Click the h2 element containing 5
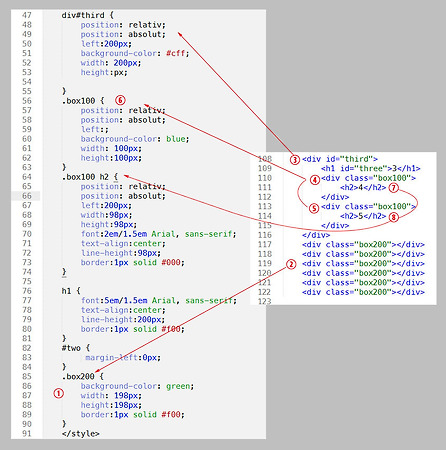Screen dimensions: 446x450 pos(363,216)
